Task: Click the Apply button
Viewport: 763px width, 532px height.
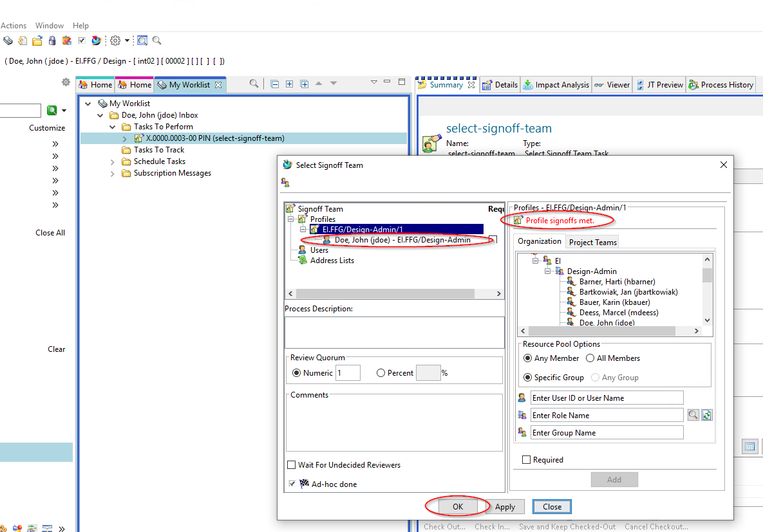Action: (x=505, y=507)
